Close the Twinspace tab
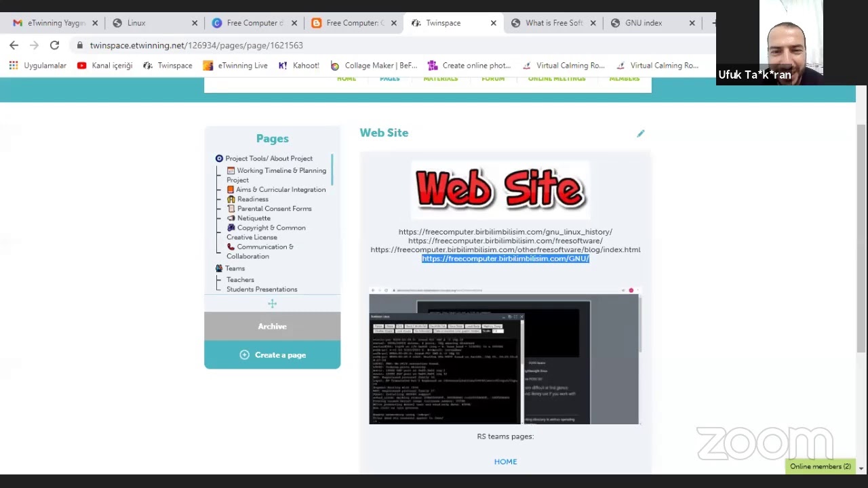 pyautogui.click(x=493, y=23)
